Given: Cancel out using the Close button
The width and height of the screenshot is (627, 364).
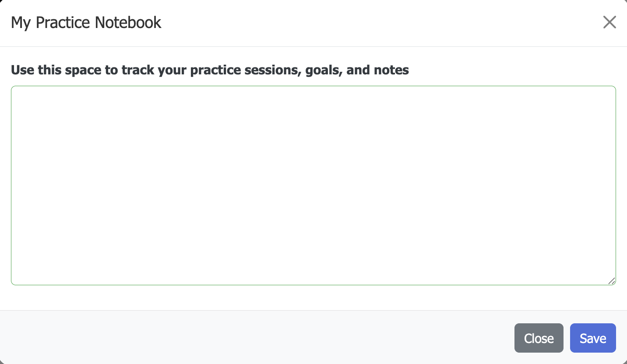Looking at the screenshot, I should (x=539, y=338).
